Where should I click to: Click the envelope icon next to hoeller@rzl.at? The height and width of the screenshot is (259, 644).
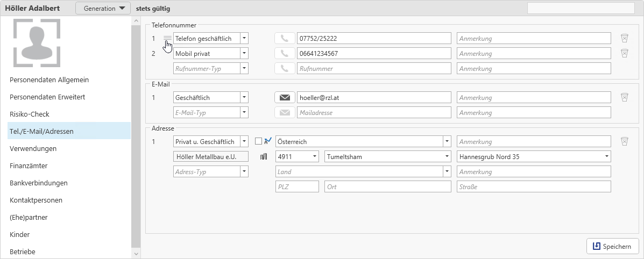point(285,97)
